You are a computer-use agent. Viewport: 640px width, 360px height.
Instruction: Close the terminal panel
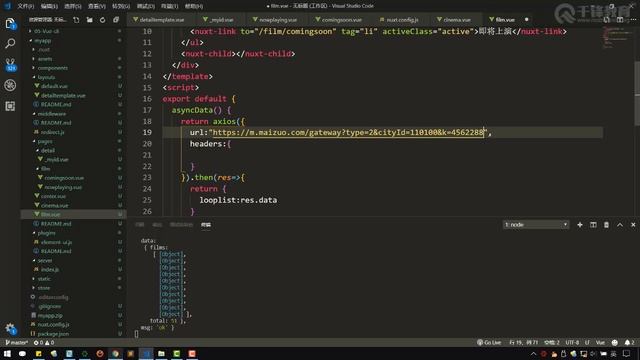[x=633, y=225]
